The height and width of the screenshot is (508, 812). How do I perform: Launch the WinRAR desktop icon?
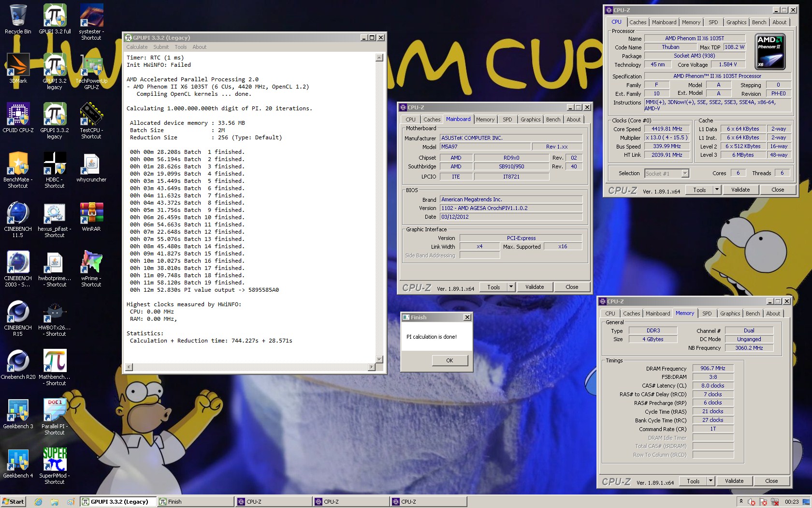coord(91,216)
